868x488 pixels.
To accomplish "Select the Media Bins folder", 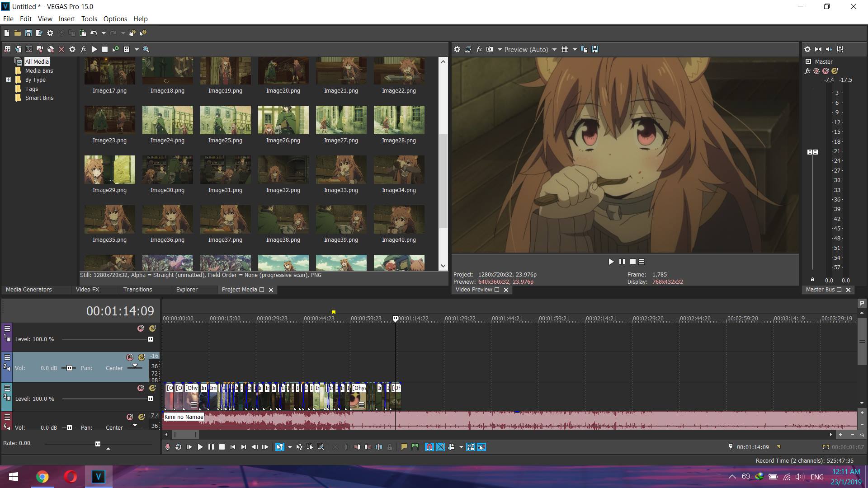I will click(x=39, y=71).
